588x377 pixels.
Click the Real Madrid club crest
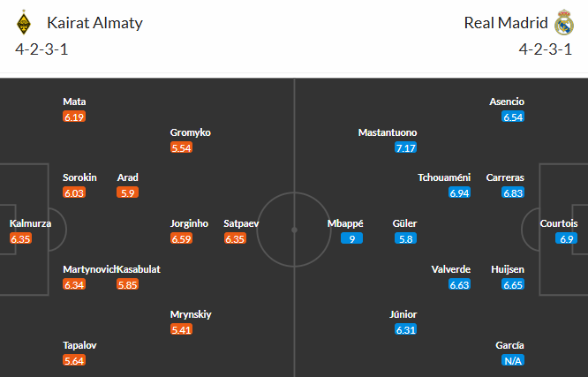[x=564, y=22]
